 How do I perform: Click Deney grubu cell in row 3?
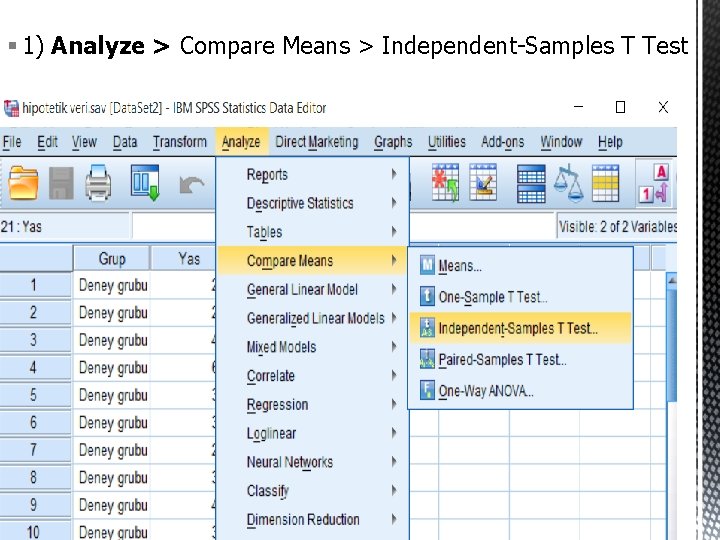pyautogui.click(x=112, y=340)
